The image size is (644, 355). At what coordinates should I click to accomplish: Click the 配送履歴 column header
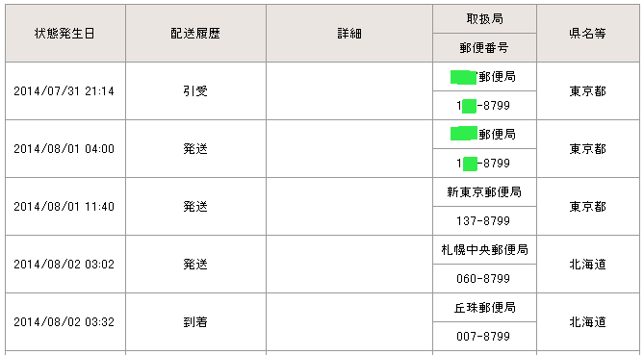(x=195, y=34)
